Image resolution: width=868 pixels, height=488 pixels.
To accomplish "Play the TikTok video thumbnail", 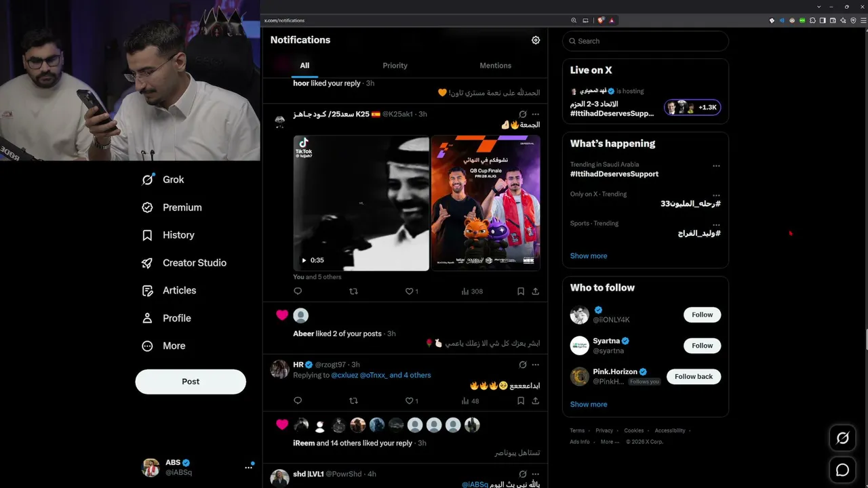I will (x=361, y=203).
